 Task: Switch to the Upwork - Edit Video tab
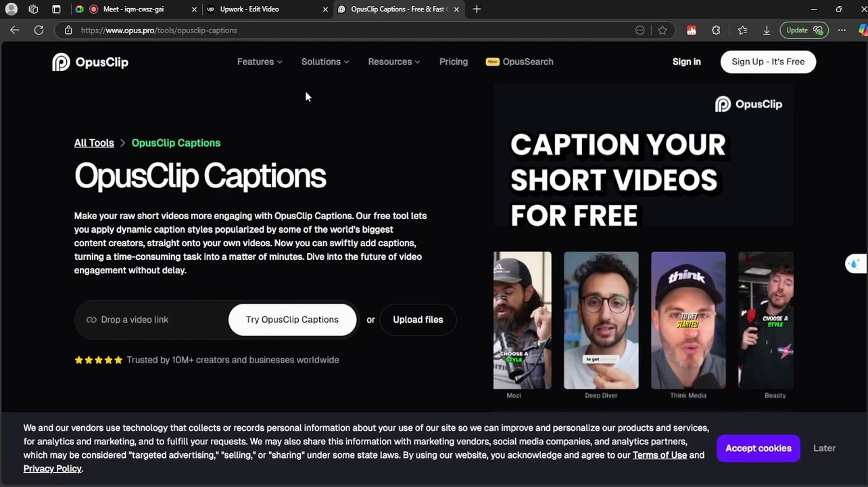[x=267, y=9]
